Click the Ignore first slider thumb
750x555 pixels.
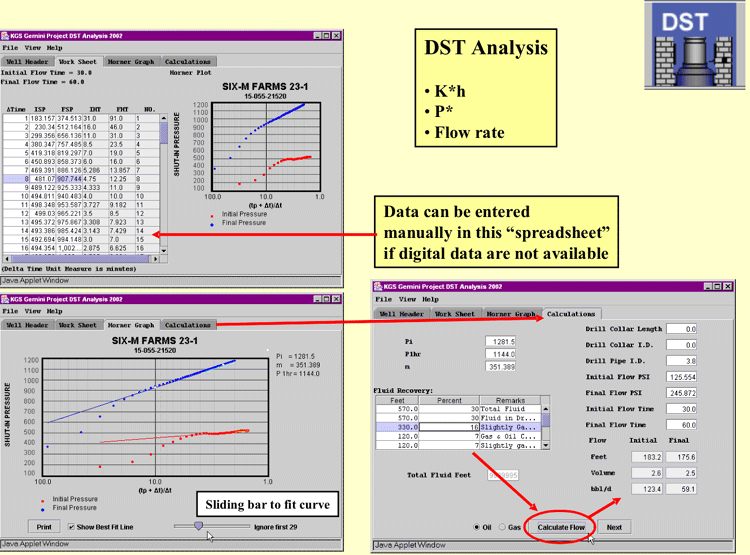click(199, 526)
